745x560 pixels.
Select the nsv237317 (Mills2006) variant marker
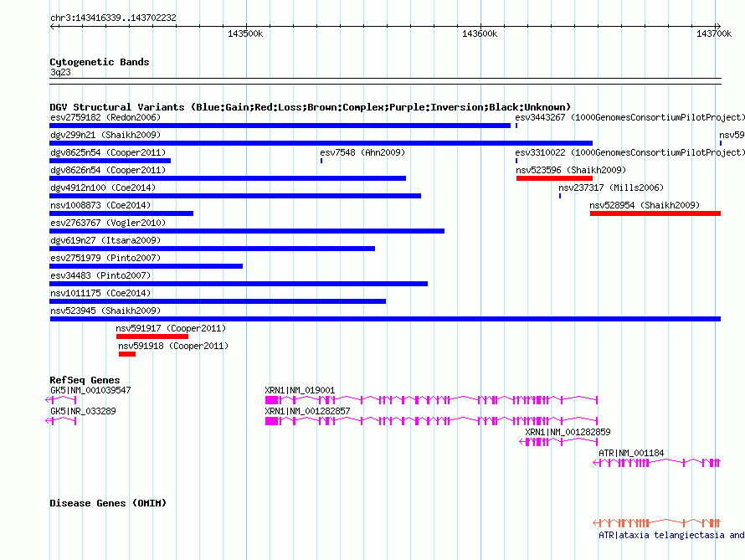pos(560,196)
